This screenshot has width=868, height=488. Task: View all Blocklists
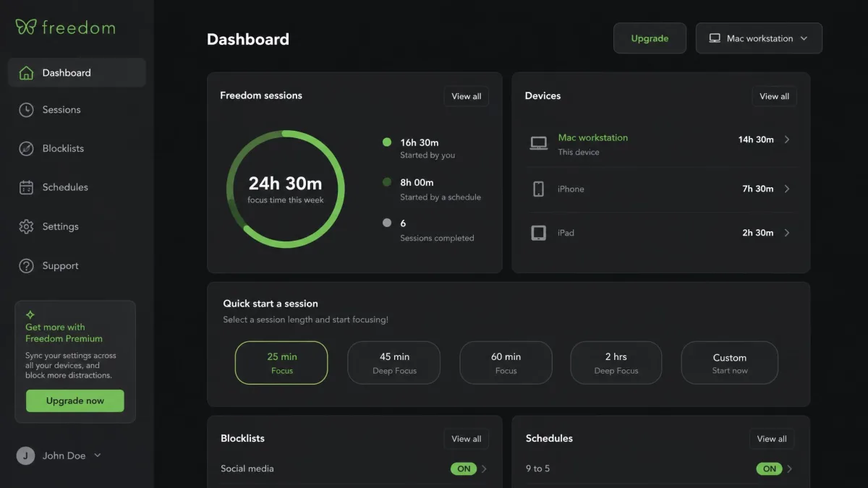click(467, 439)
